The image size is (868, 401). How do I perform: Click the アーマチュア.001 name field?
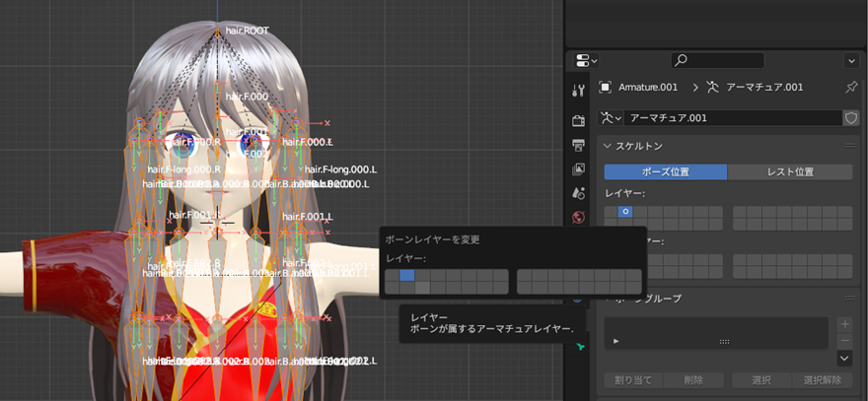point(733,118)
